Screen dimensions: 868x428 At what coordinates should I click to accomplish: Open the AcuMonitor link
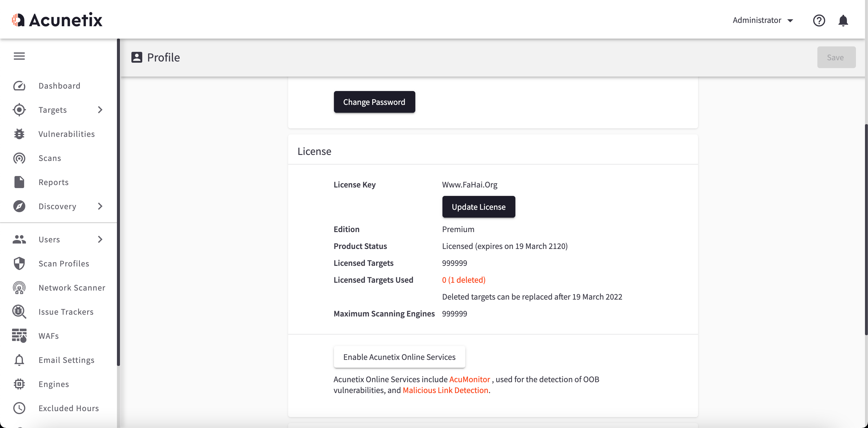tap(469, 379)
